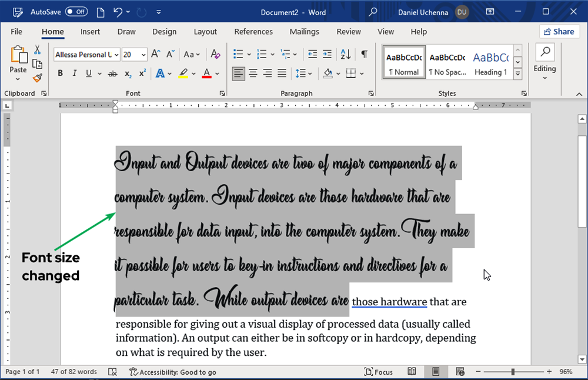Apply italic formatting
The image size is (588, 380).
point(74,73)
